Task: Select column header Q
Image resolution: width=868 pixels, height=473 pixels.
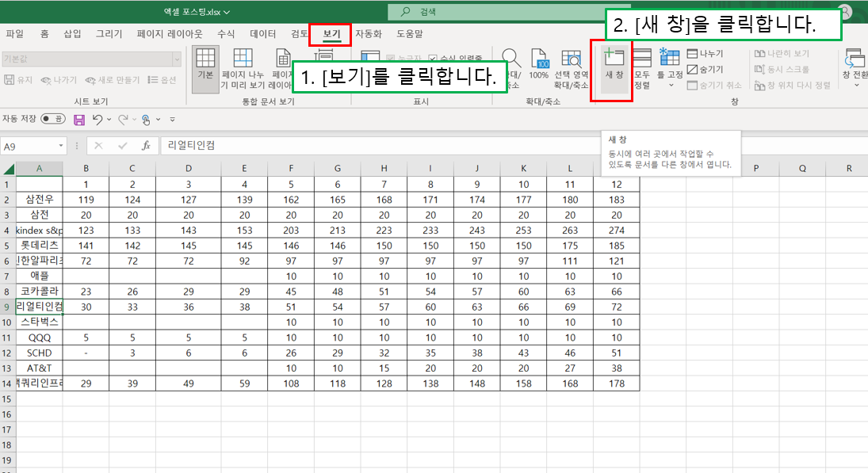Action: click(802, 169)
